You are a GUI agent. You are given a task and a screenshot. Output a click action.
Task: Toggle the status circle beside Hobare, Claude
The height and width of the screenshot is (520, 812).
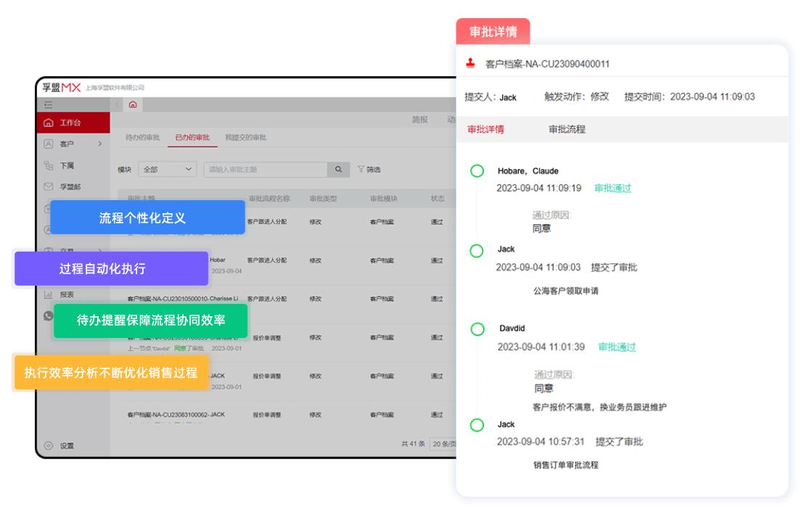click(x=477, y=171)
